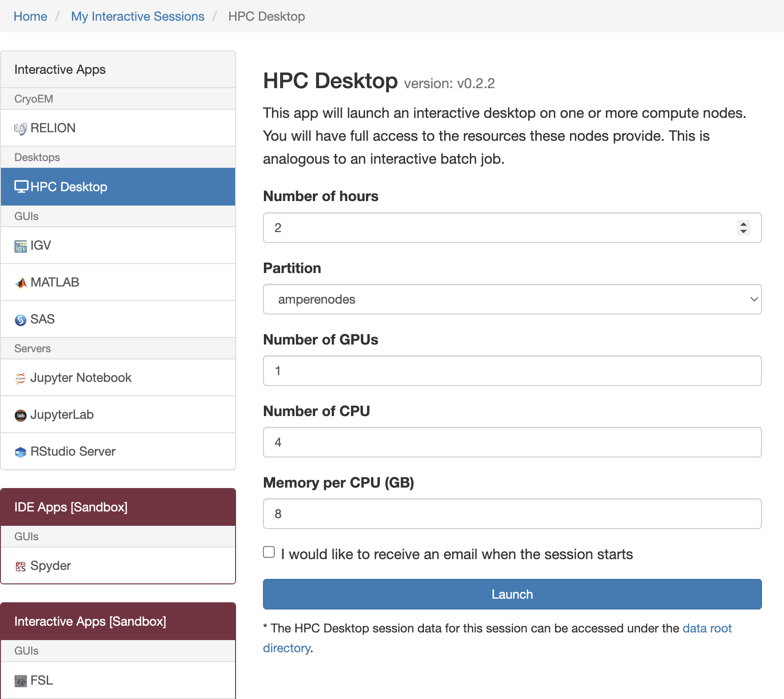Click the JupyterLab icon
The width and height of the screenshot is (784, 699).
21,415
